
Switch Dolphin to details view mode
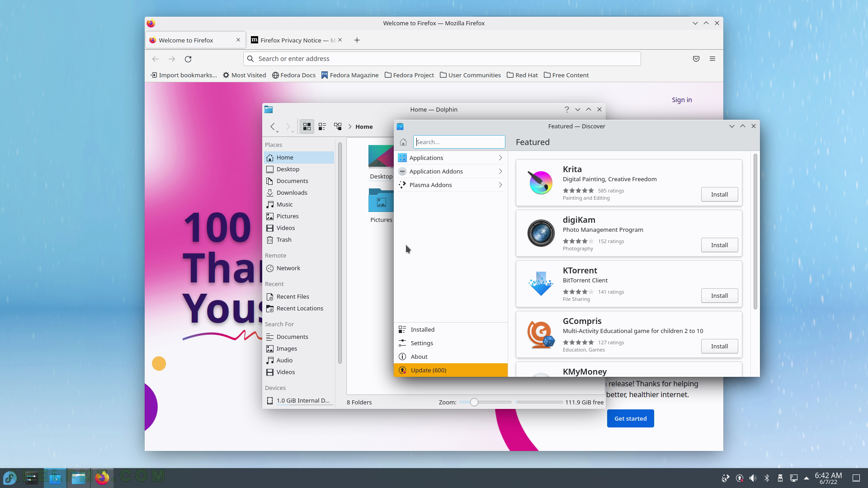point(338,127)
